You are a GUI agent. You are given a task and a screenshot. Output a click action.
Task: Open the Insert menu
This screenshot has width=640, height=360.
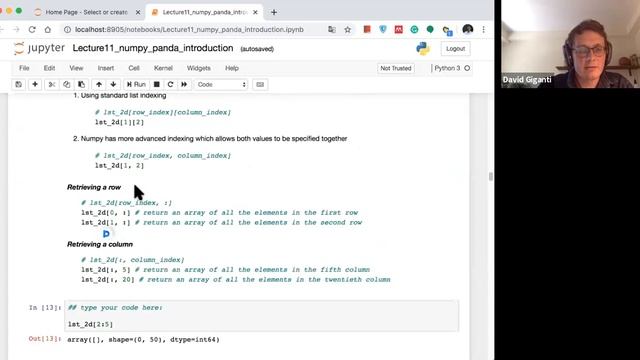point(106,68)
